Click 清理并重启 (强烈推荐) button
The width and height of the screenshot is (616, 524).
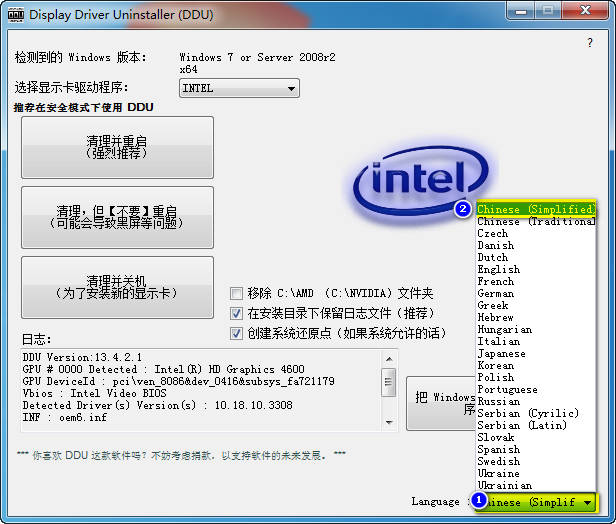pos(117,147)
